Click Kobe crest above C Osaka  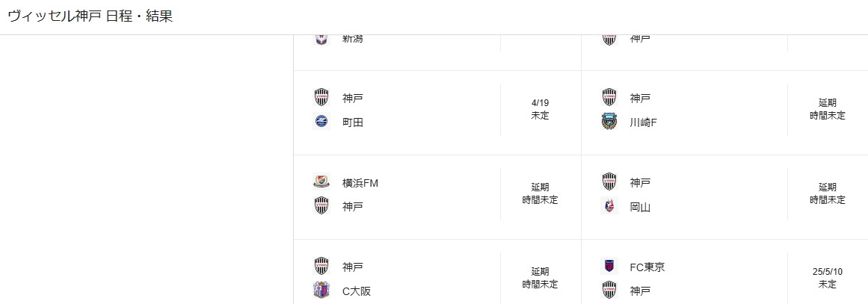coord(321,267)
